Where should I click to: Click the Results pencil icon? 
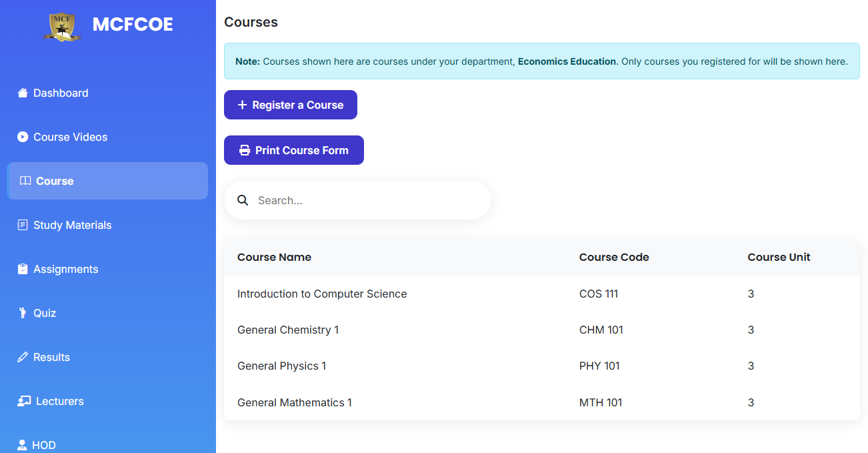tap(23, 357)
